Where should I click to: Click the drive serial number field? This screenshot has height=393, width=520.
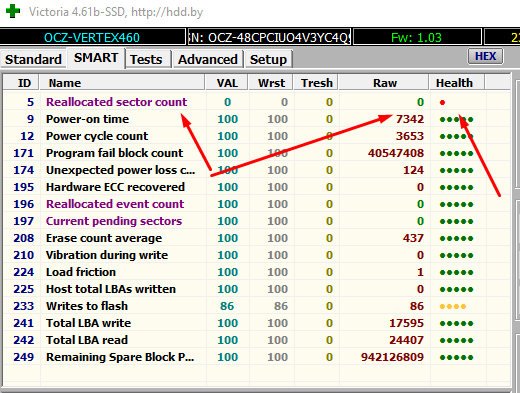269,37
